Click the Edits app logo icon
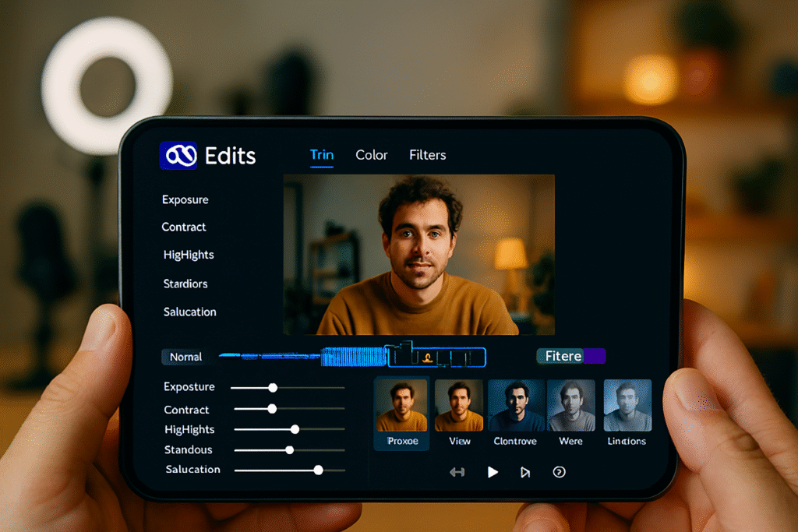This screenshot has width=798, height=532. click(x=178, y=155)
